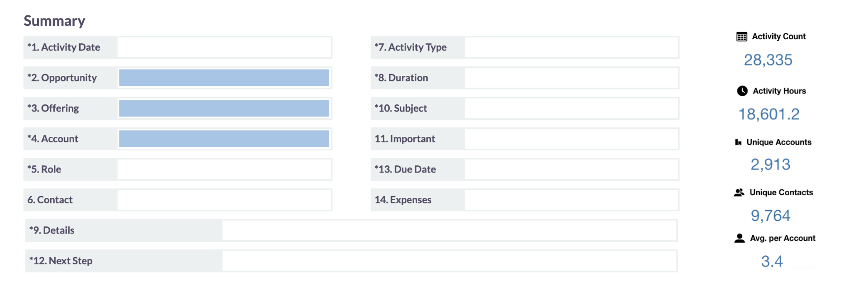Viewport: 868px width, 305px height.
Task: Click the Unique Accounts building icon
Action: (x=738, y=142)
